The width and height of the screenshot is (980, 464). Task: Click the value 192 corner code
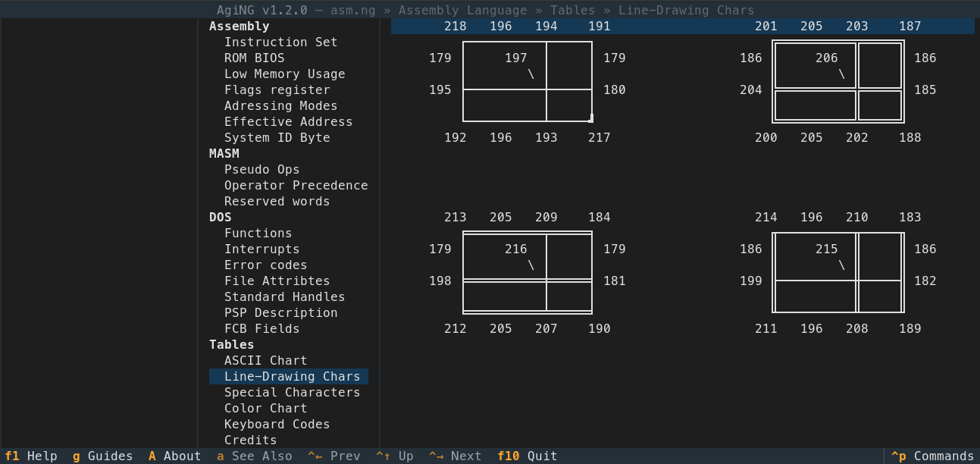pos(456,138)
